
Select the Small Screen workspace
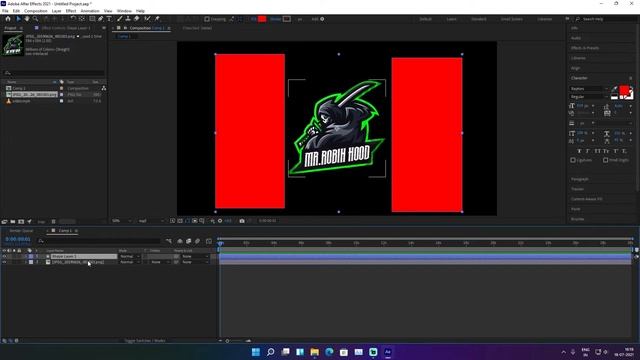511,19
